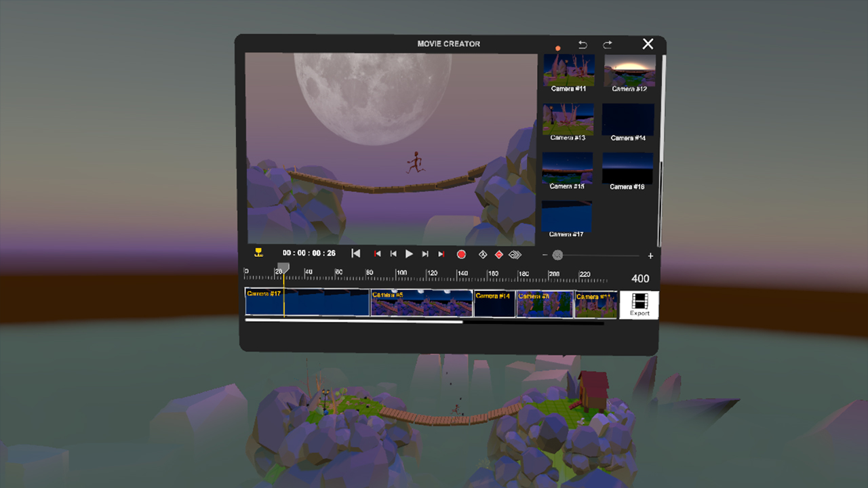Step backward one frame
Viewport: 868px width, 488px height.
(x=393, y=253)
